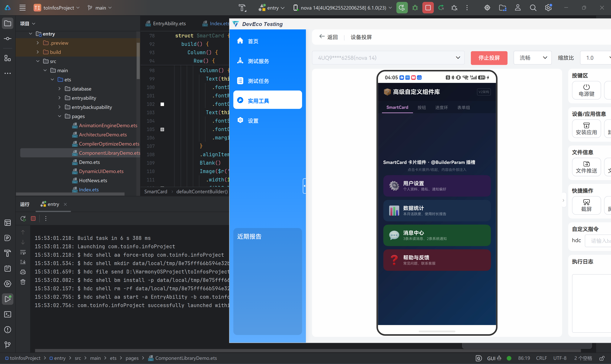
Task: Open the entry run configuration dropdown
Action: (x=272, y=8)
